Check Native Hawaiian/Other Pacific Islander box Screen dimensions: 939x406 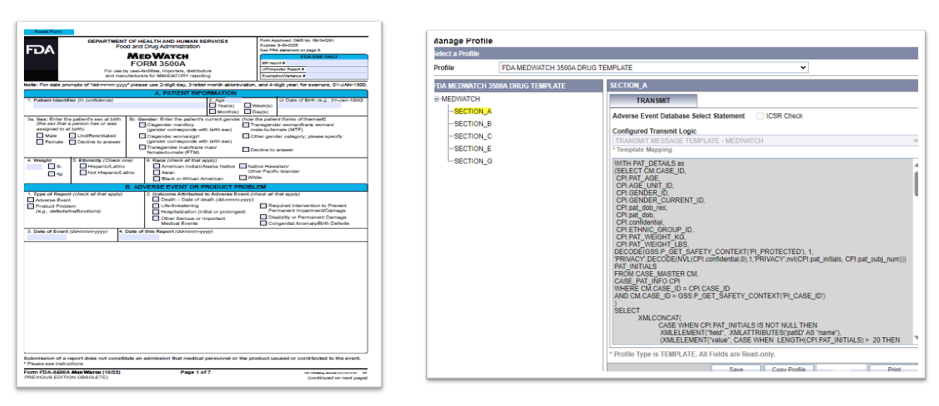[243, 166]
